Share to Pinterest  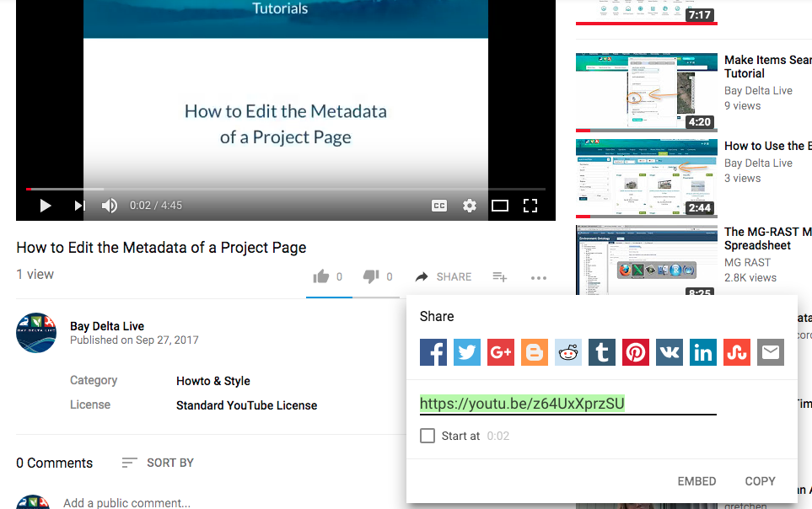pos(636,352)
